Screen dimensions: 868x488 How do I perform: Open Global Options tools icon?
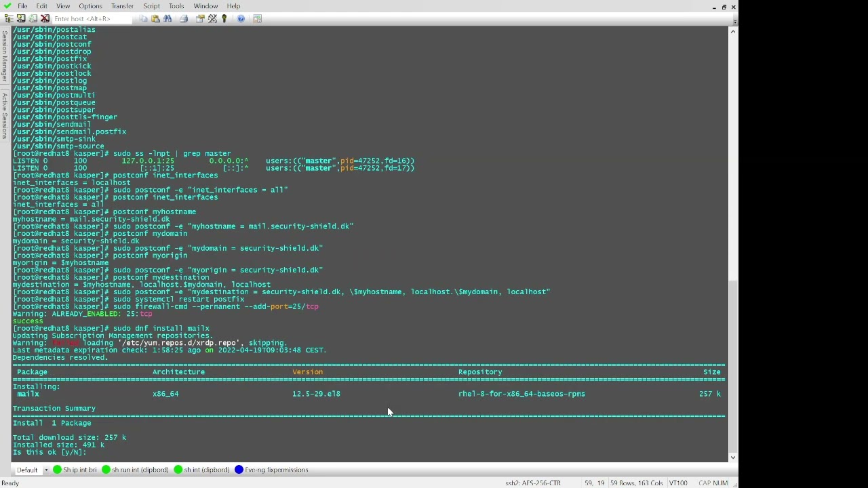(212, 19)
